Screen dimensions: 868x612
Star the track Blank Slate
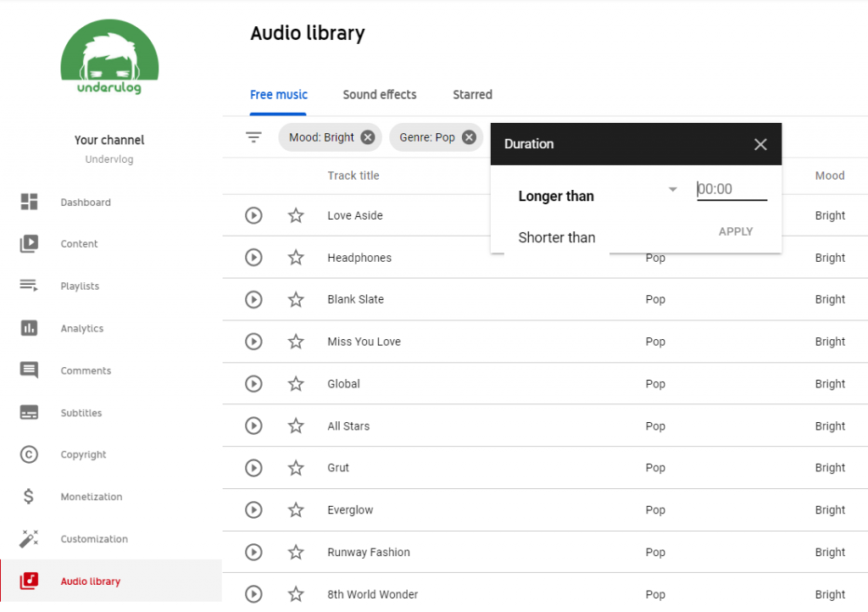(x=295, y=299)
